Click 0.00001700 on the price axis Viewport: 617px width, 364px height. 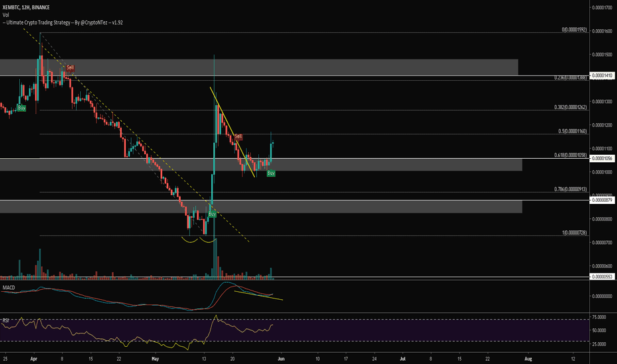click(602, 7)
